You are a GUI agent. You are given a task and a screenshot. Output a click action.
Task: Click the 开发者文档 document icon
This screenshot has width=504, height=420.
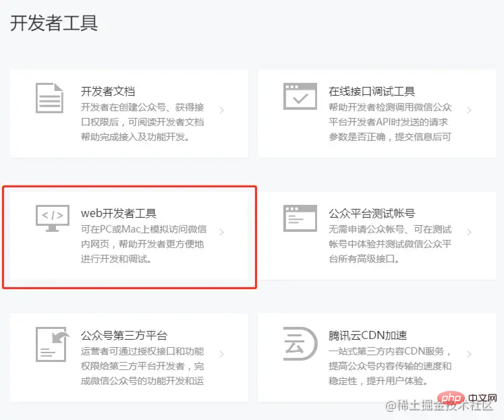(x=49, y=98)
